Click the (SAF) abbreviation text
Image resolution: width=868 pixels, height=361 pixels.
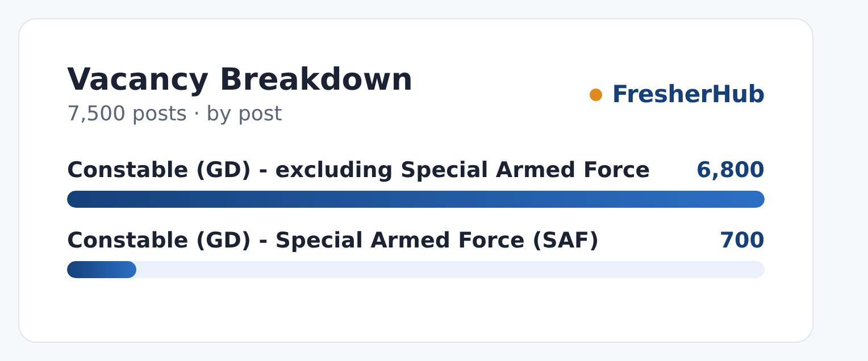coord(565,241)
